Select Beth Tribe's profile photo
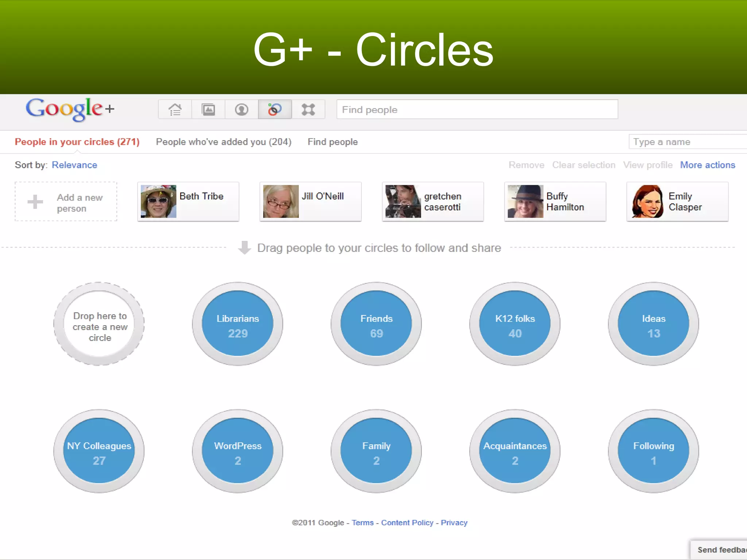Viewport: 747px width, 560px height. point(158,201)
